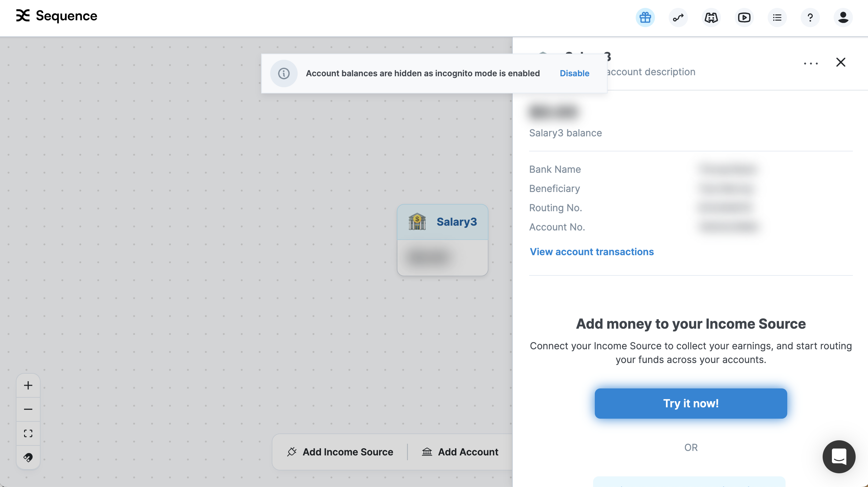Image resolution: width=868 pixels, height=487 pixels.
Task: Open the chat support bubble
Action: pos(839,456)
